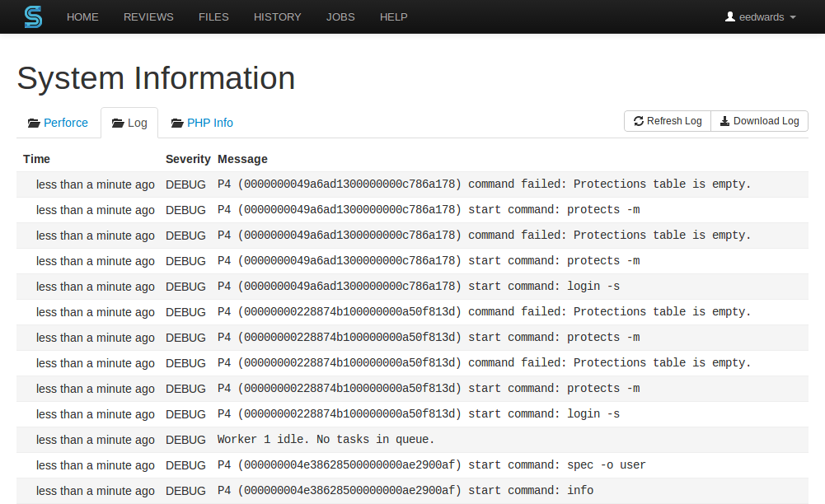Click the Swarm logo icon
Viewport: 825px width, 504px height.
coord(33,16)
